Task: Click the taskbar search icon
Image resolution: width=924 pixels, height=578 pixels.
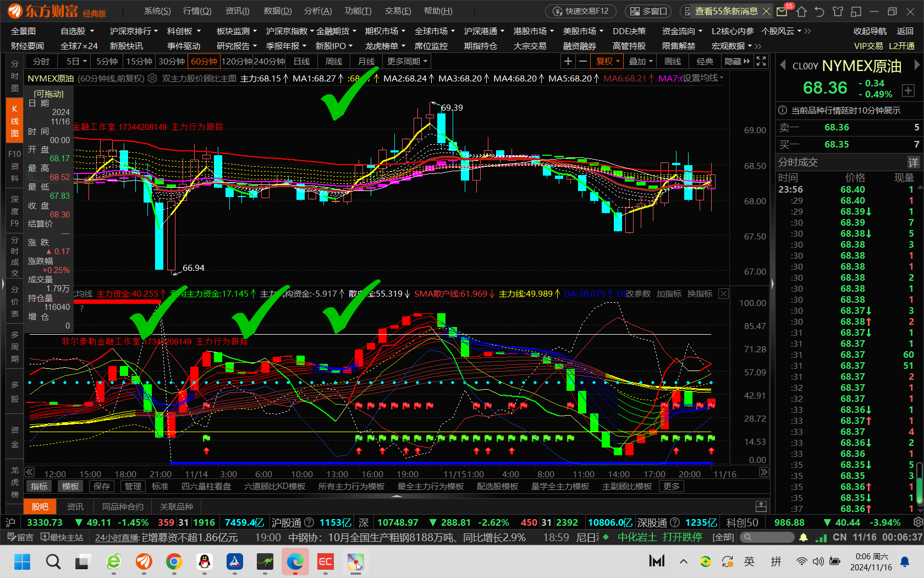Action: coord(53,561)
